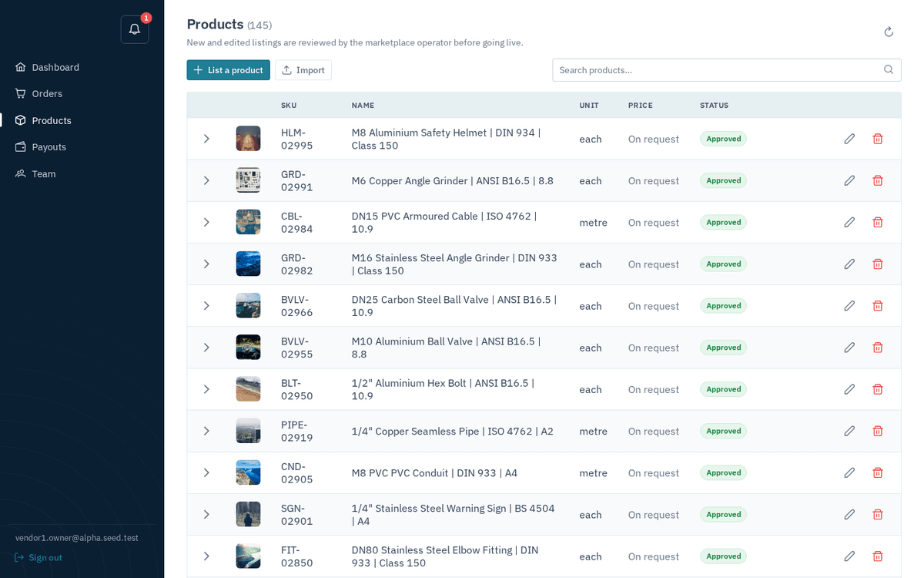Viewport: 924px width, 578px height.
Task: Delete the BVLV-02955 aluminium ball valve
Action: click(878, 348)
